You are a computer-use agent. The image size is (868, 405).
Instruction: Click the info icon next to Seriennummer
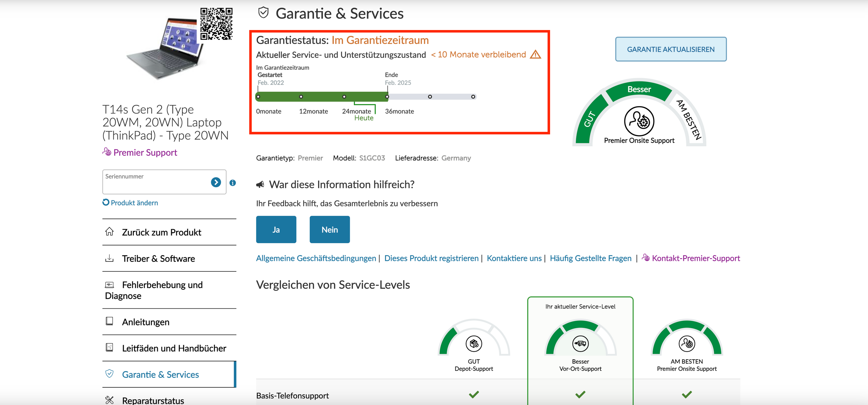[x=233, y=183]
